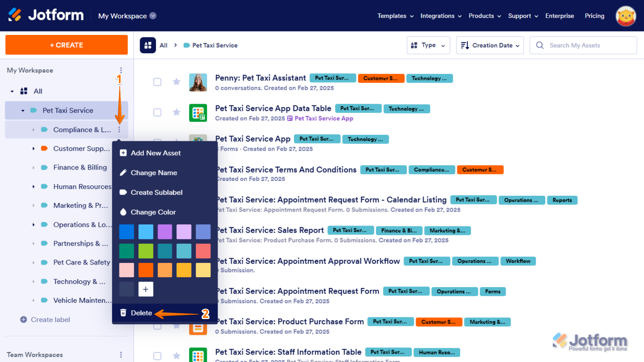
Task: Open the user avatar profile menu
Action: (x=625, y=16)
